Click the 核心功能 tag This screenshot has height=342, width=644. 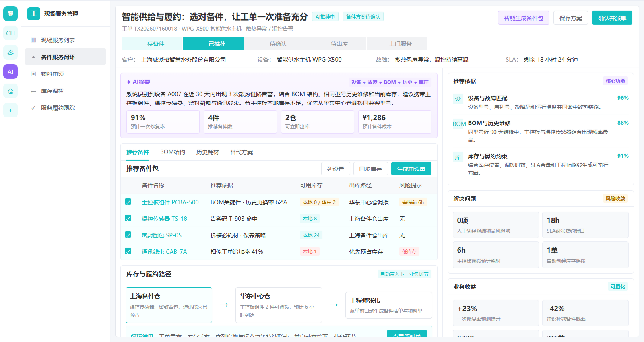[x=615, y=81]
